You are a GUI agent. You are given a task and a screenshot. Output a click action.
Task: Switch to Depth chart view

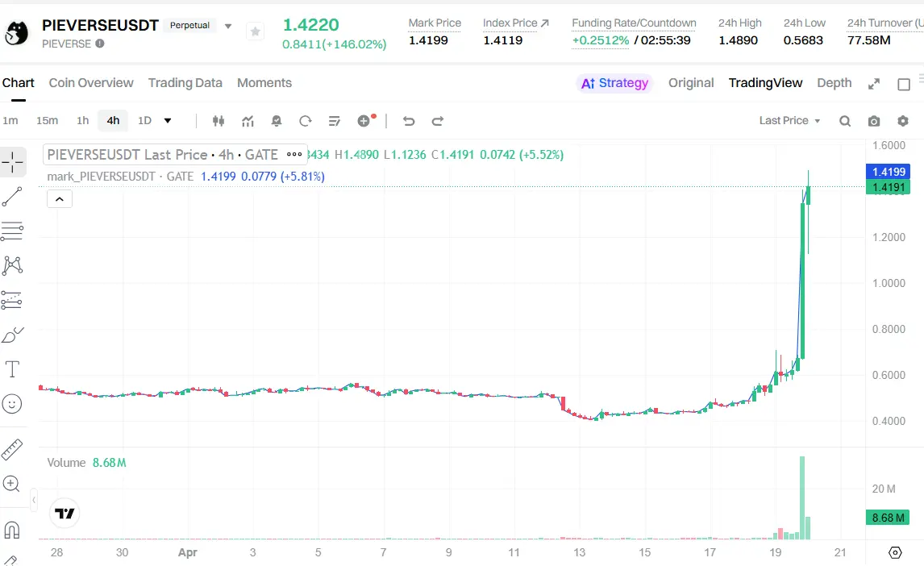[x=834, y=83]
